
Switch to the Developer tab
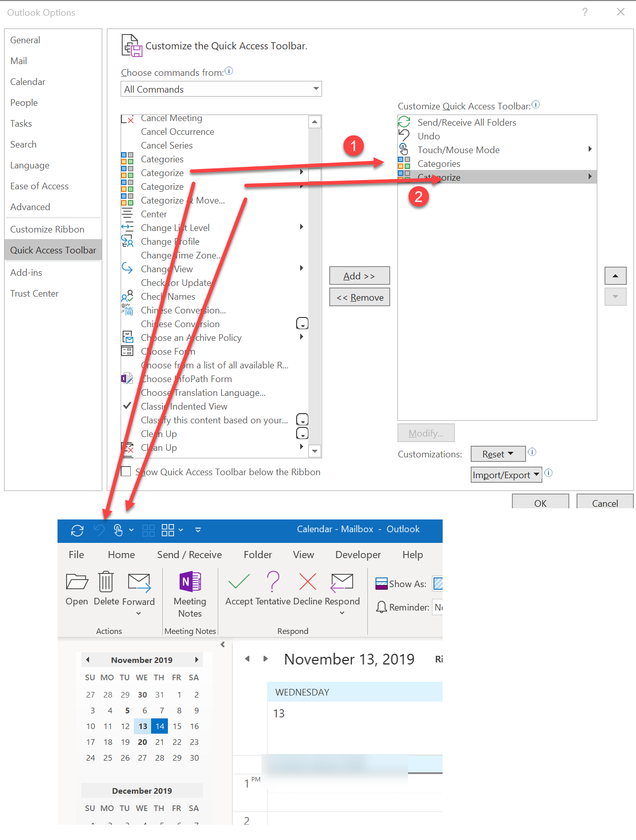point(358,555)
